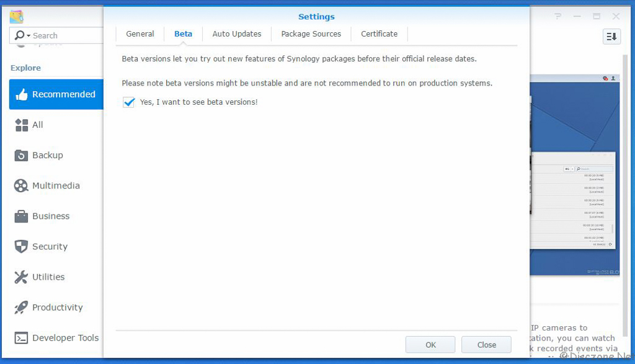Click the sort order icon button
The image size is (635, 364).
611,37
